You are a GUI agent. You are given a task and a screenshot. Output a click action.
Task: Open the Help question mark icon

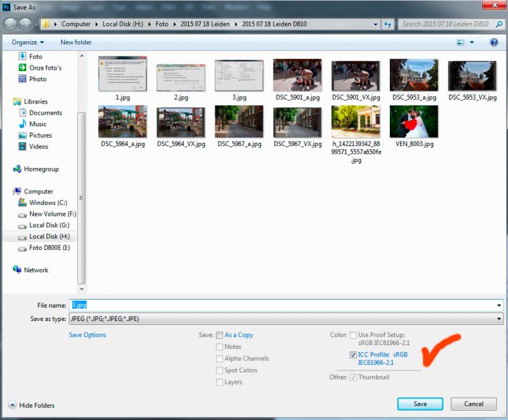pyautogui.click(x=494, y=42)
